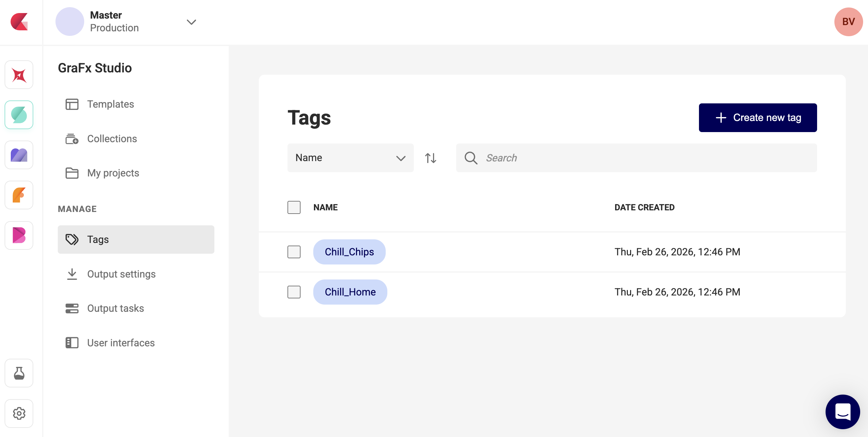This screenshot has height=437, width=868.
Task: Select all tags with header checkbox
Action: [x=293, y=207]
